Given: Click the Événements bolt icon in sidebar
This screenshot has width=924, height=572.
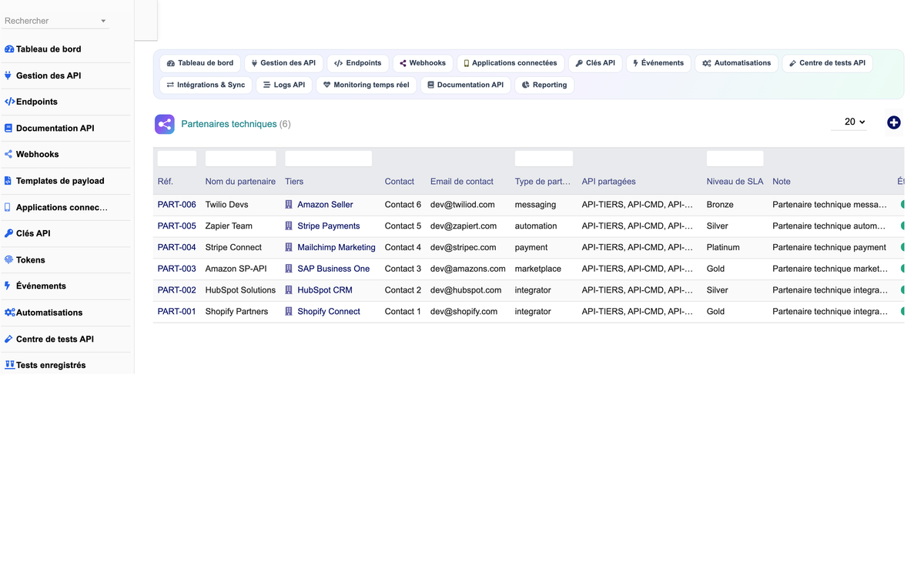Looking at the screenshot, I should tap(8, 286).
